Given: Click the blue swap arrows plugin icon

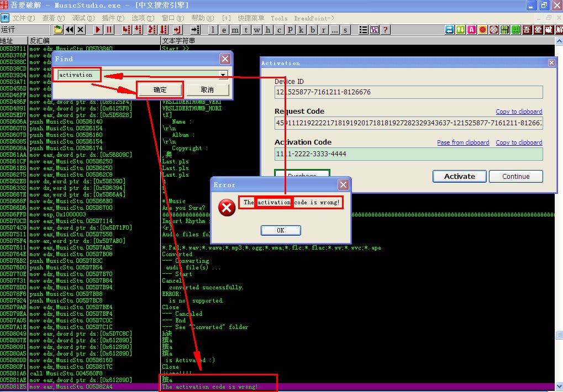Looking at the screenshot, I should 449,30.
